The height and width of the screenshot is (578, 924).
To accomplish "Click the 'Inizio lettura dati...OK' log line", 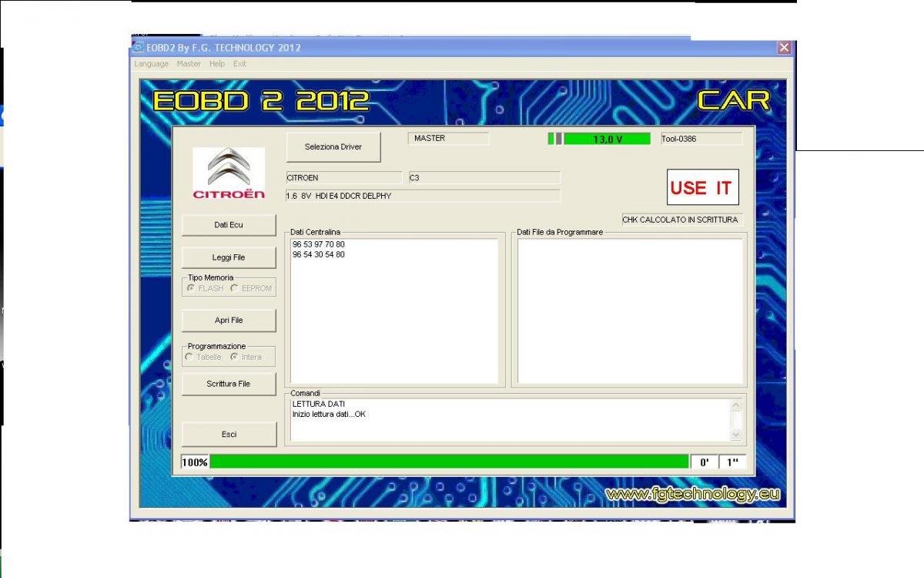I will 330,414.
